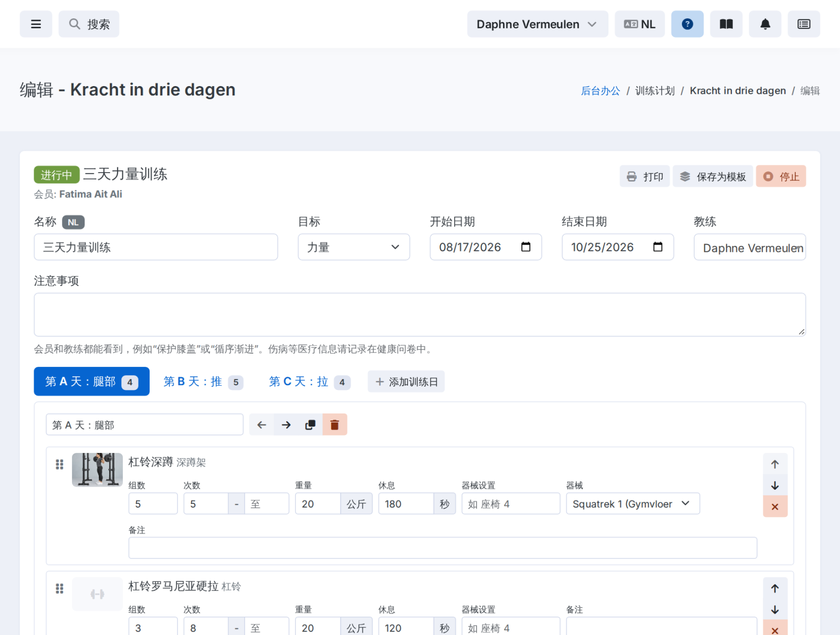The width and height of the screenshot is (840, 635).
Task: Click into the 注意事项 textarea
Action: [x=420, y=315]
